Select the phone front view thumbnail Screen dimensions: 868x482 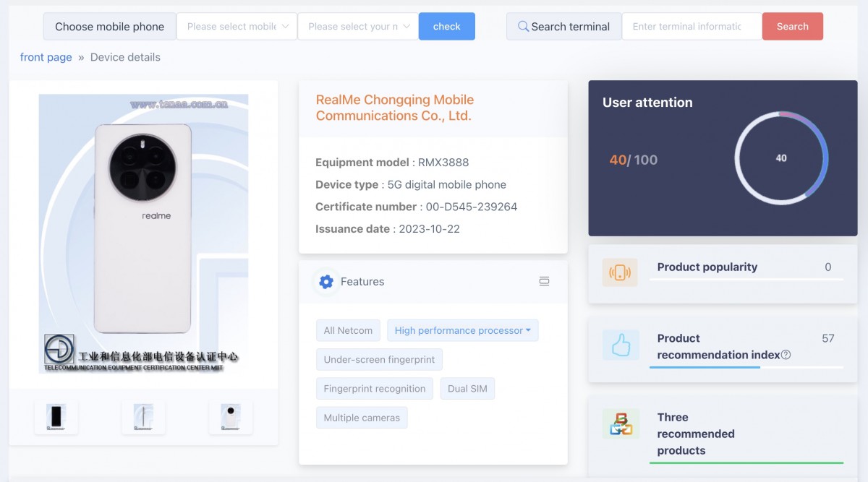point(56,417)
